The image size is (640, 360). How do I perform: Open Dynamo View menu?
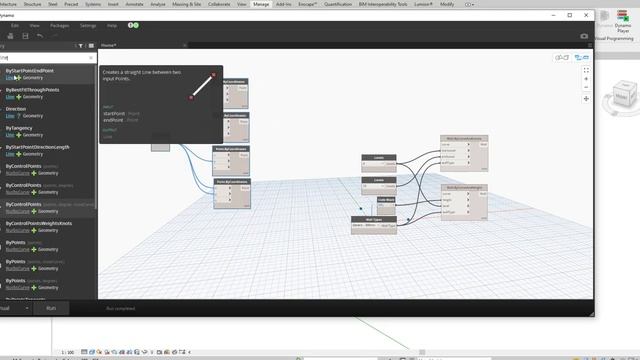tap(35, 25)
